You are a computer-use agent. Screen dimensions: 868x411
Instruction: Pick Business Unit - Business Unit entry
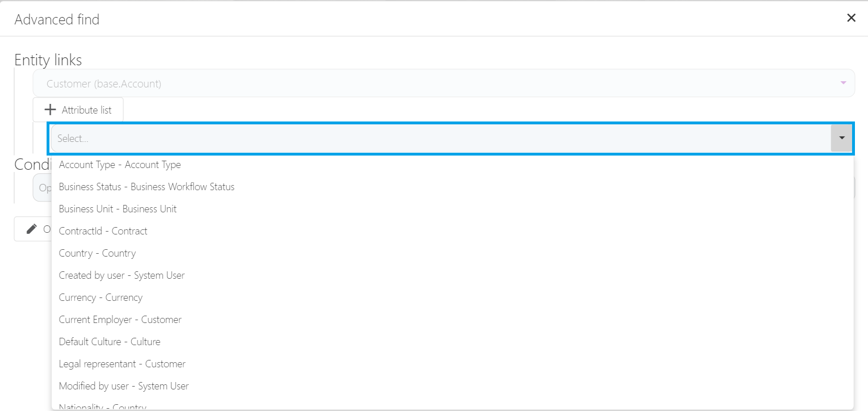coord(118,209)
